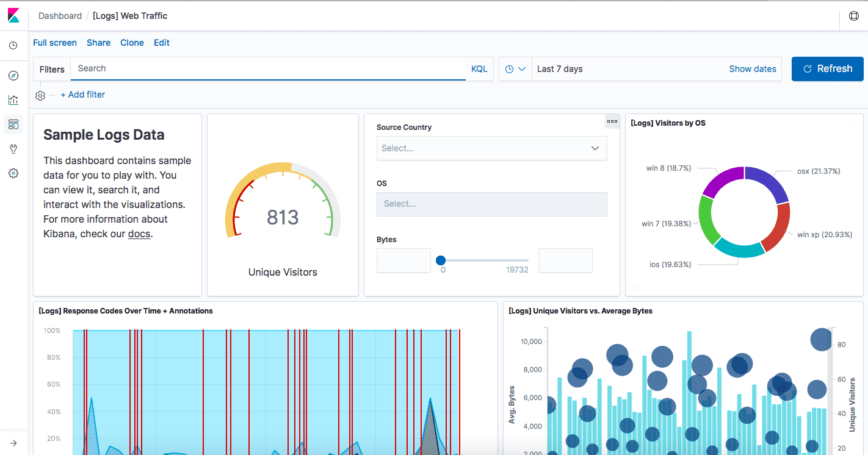Open the help icon at top right

click(853, 16)
